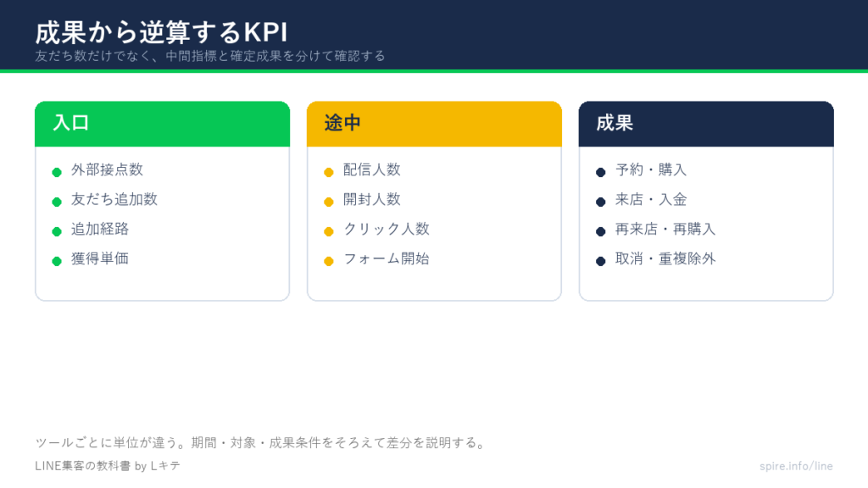Click the LINE集客の教科書 by Lキテ footer text
The image size is (868, 488).
108,466
